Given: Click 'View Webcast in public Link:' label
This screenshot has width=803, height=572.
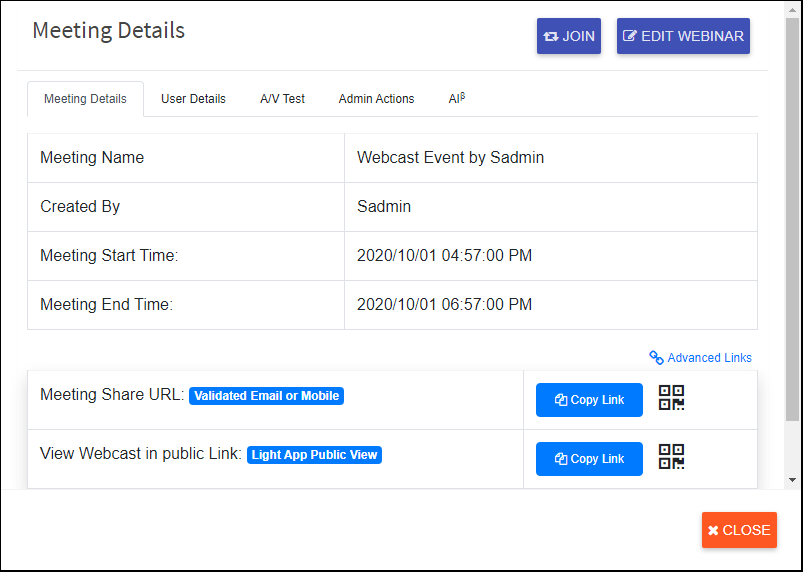Looking at the screenshot, I should click(x=141, y=454).
